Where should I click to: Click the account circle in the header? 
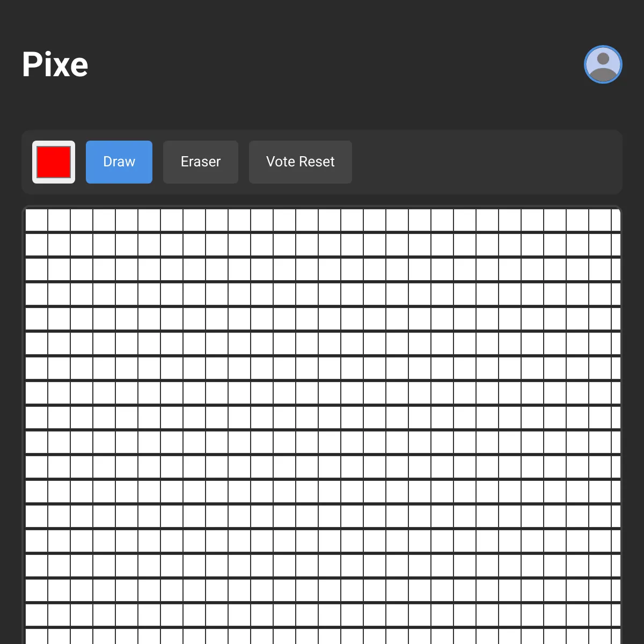click(603, 64)
